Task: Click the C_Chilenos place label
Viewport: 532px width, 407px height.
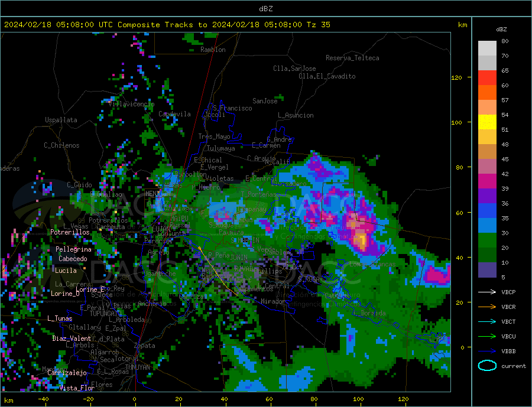Action: 61,145
